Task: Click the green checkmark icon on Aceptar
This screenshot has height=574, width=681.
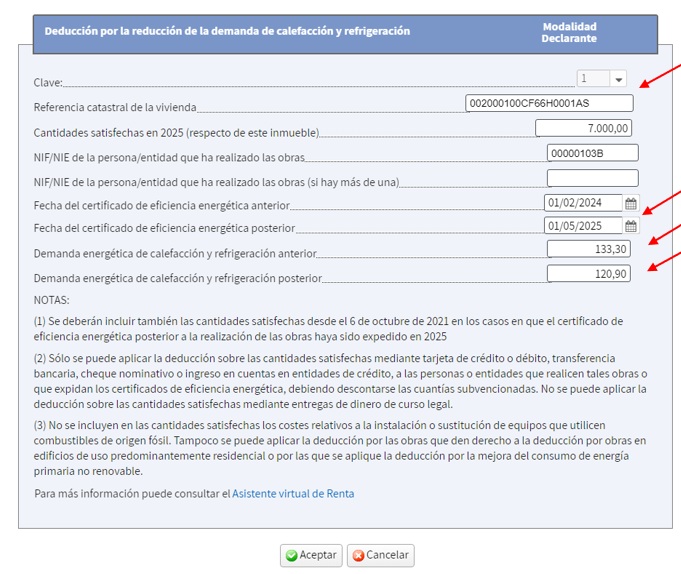Action: click(291, 555)
